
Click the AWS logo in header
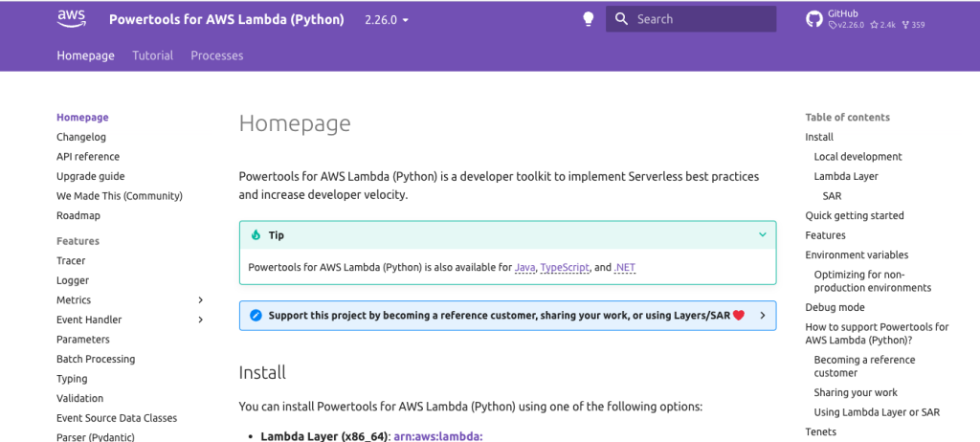tap(71, 19)
